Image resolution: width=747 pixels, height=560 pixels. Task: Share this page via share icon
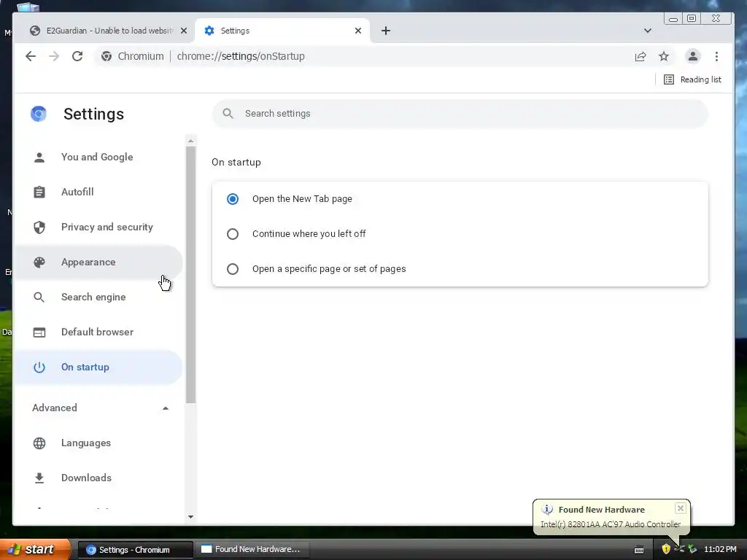click(x=640, y=56)
